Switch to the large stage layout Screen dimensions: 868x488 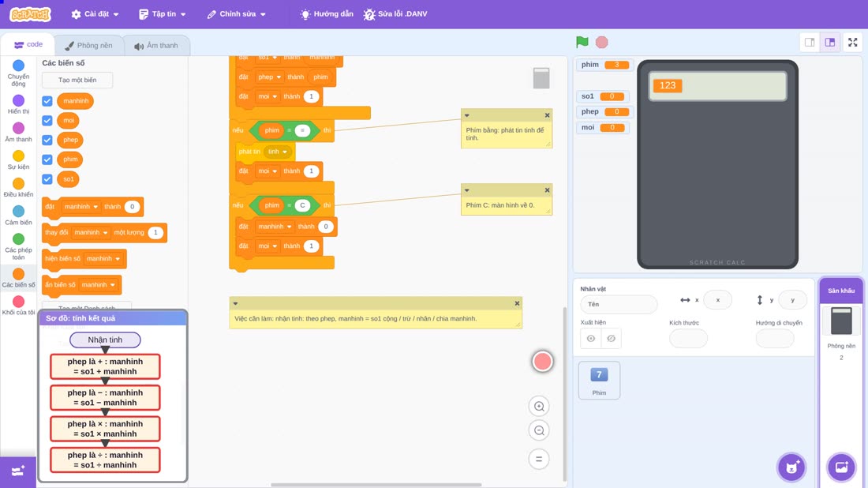830,42
